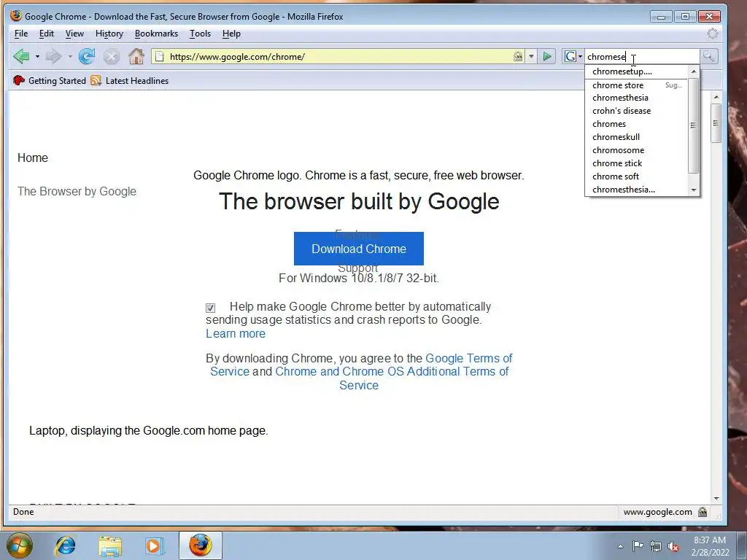Click the lock icon in the address bar

click(518, 57)
